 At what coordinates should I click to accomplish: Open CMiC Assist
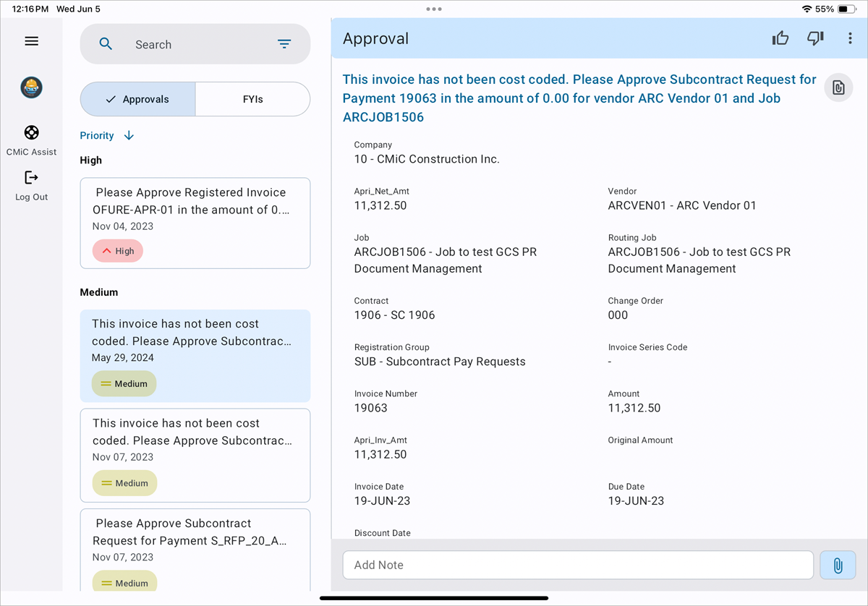(x=31, y=140)
